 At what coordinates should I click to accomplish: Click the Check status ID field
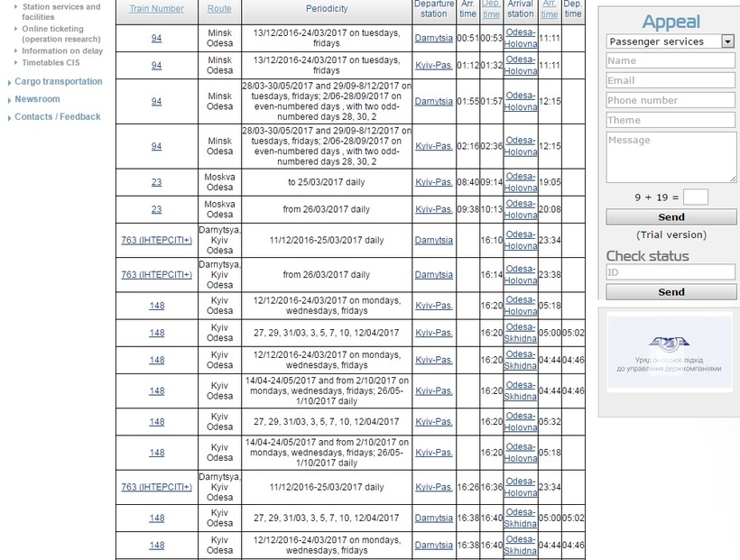671,272
